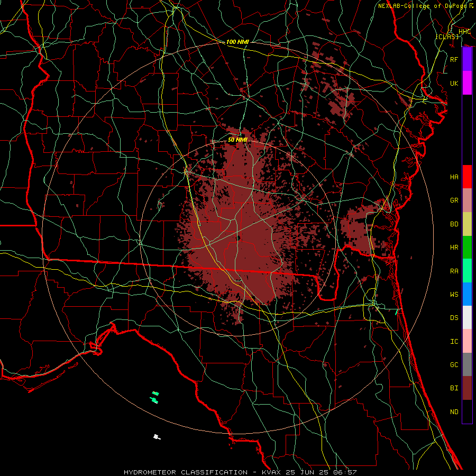Click the BD yellow legend swatch
The width and height of the screenshot is (476, 476).
(x=467, y=224)
